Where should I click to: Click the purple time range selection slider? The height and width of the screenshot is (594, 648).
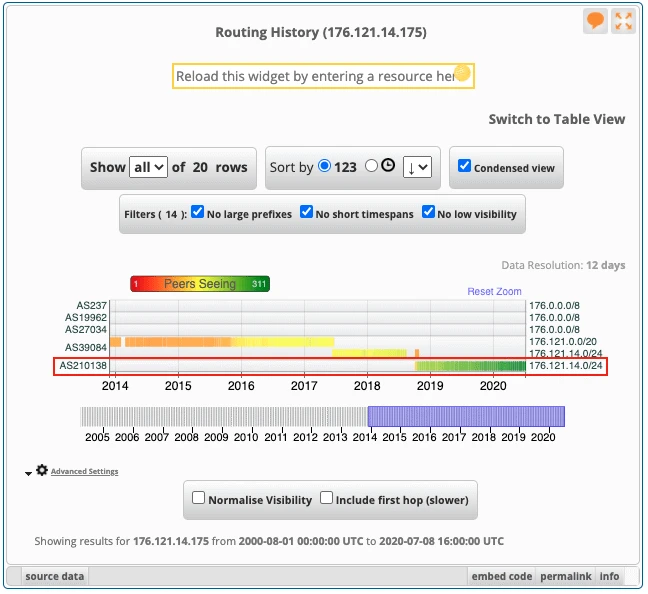[x=466, y=416]
